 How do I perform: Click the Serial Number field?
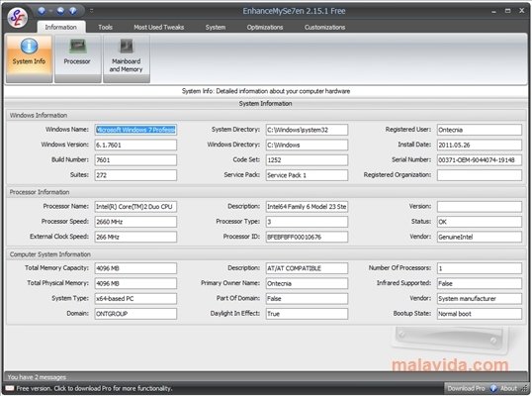pyautogui.click(x=479, y=160)
